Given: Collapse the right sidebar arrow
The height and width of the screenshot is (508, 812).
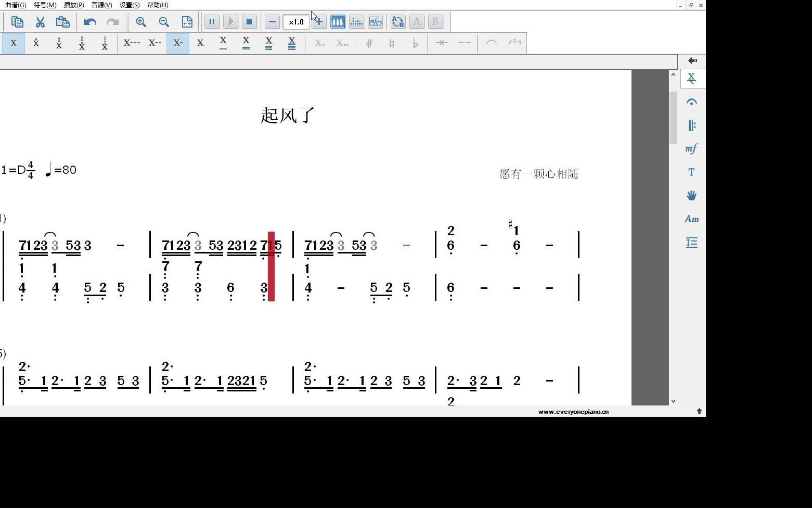Looking at the screenshot, I should (x=692, y=60).
